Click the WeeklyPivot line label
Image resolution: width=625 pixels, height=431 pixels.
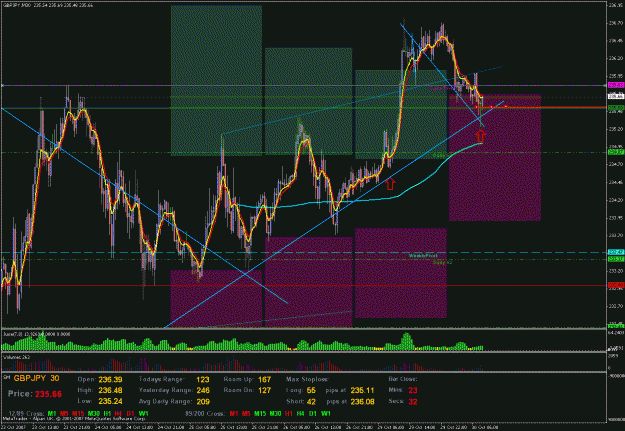(423, 255)
